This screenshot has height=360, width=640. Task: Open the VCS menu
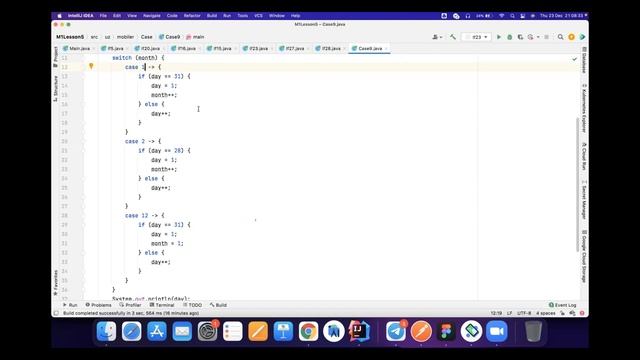[258, 16]
